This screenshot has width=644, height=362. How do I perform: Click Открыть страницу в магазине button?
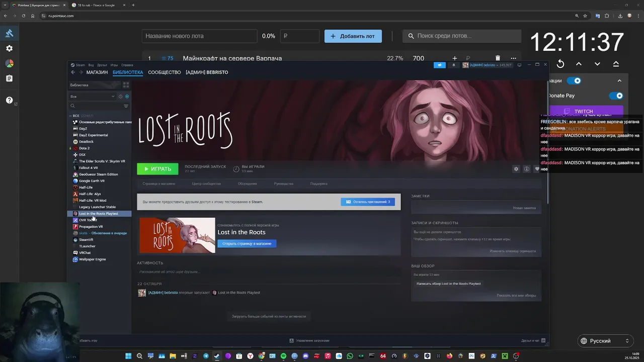247,243
